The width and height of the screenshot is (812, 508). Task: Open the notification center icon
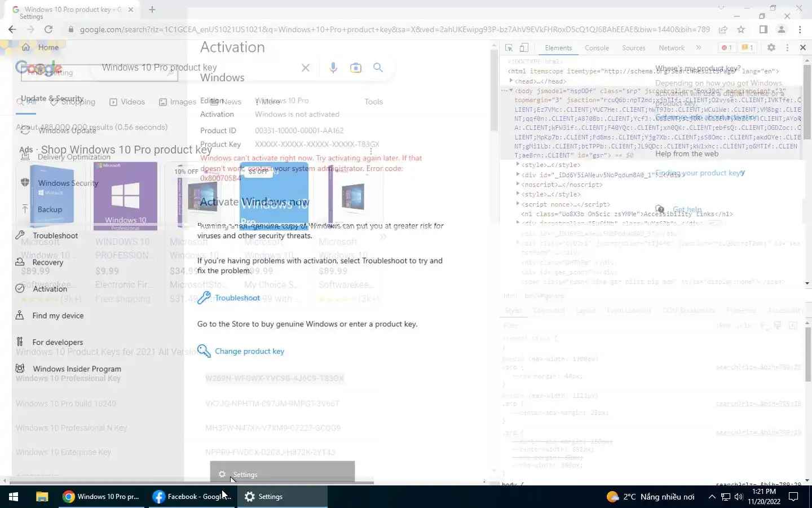tap(793, 497)
